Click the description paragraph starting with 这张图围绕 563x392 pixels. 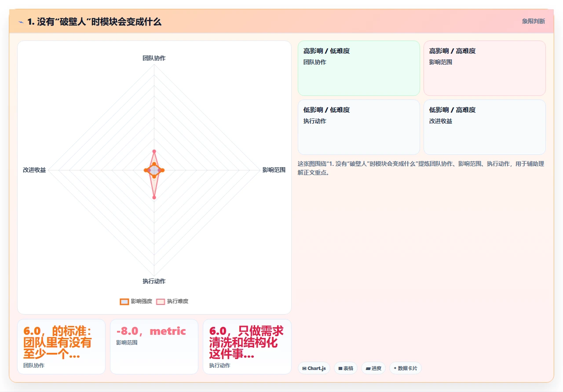[421, 168]
